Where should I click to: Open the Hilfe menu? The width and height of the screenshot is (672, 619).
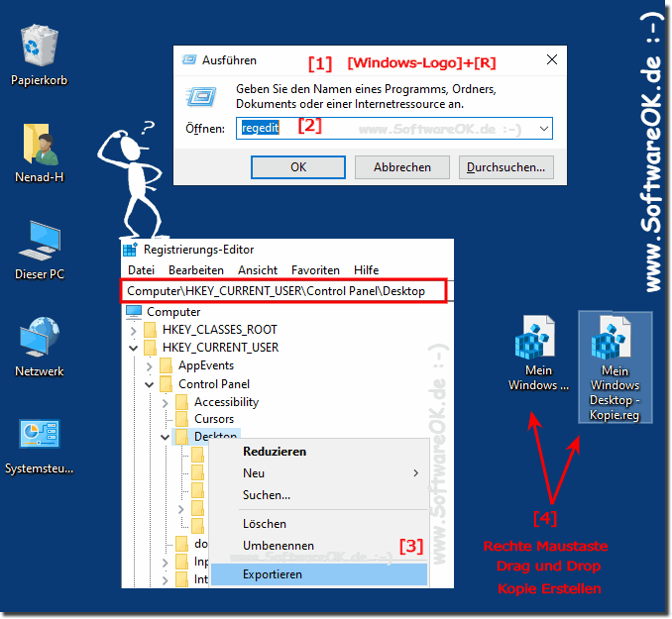(x=367, y=270)
